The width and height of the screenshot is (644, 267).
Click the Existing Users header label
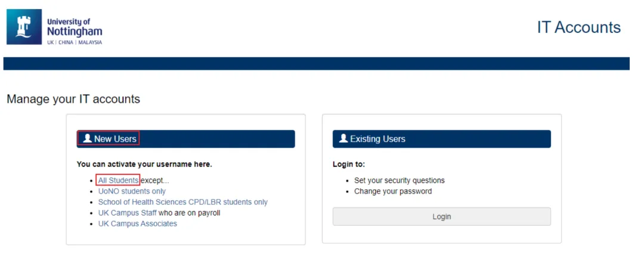[377, 139]
